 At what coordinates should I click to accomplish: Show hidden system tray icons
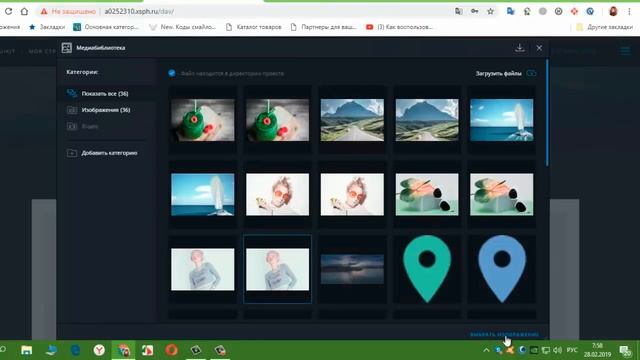click(x=486, y=350)
